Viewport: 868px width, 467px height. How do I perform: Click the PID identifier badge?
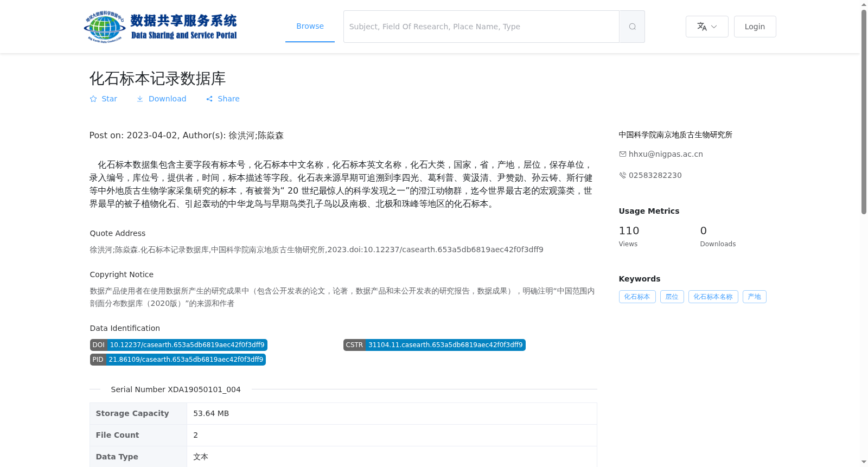tap(177, 360)
